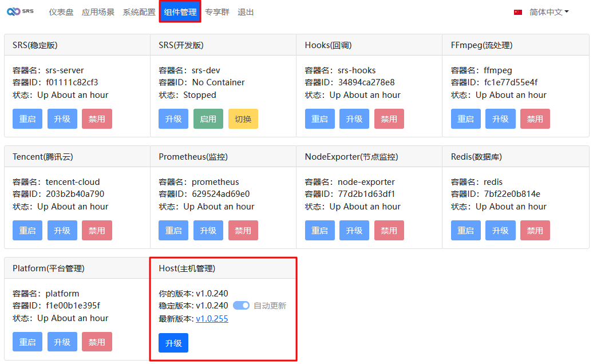Upgrade the Redis(数据库) component
The height and width of the screenshot is (364, 593).
pos(500,230)
